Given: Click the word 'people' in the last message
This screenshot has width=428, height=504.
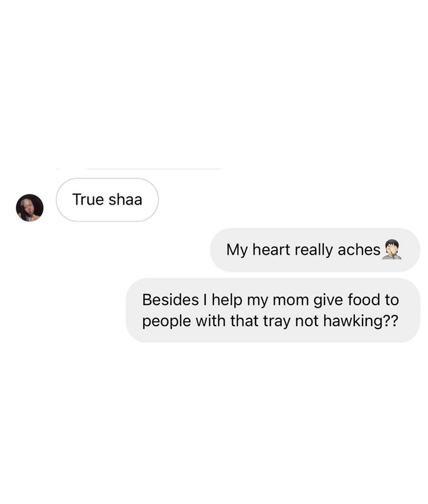Looking at the screenshot, I should 166,321.
